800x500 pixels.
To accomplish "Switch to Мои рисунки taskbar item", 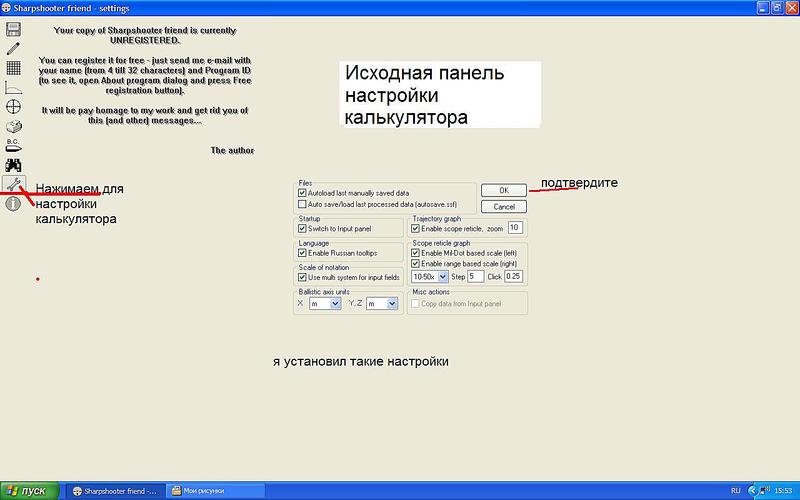I will 215,491.
